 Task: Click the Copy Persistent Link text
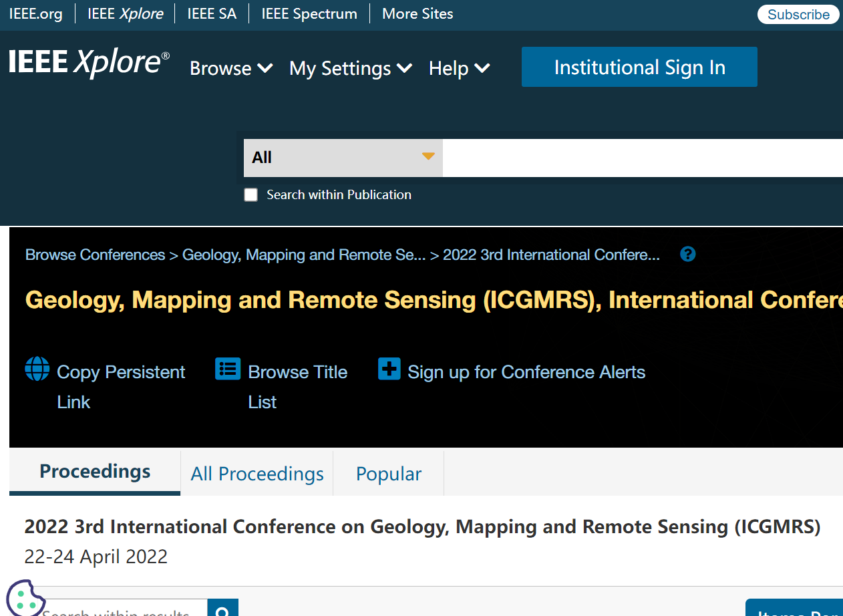point(121,387)
